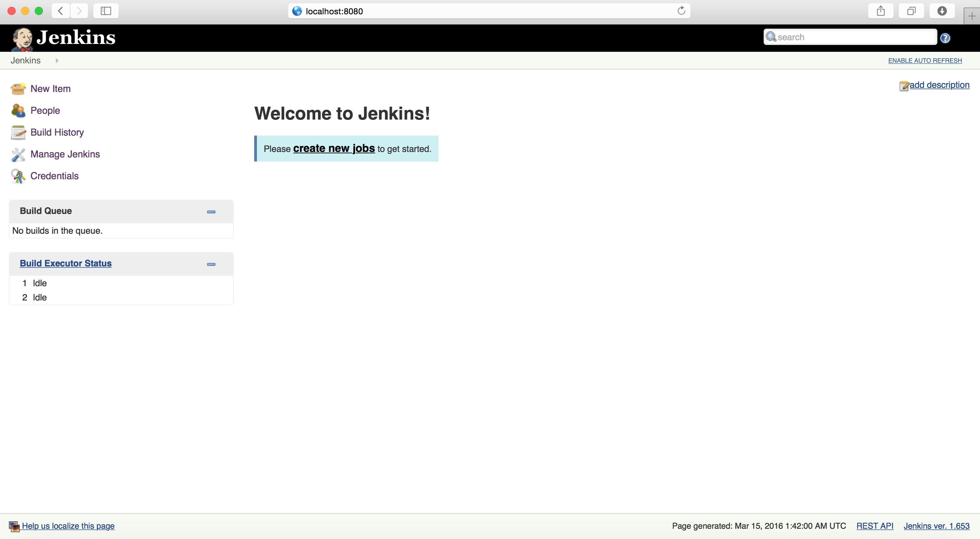Screen dimensions: 980x539
Task: Click Safari forward navigation arrow
Action: point(79,11)
